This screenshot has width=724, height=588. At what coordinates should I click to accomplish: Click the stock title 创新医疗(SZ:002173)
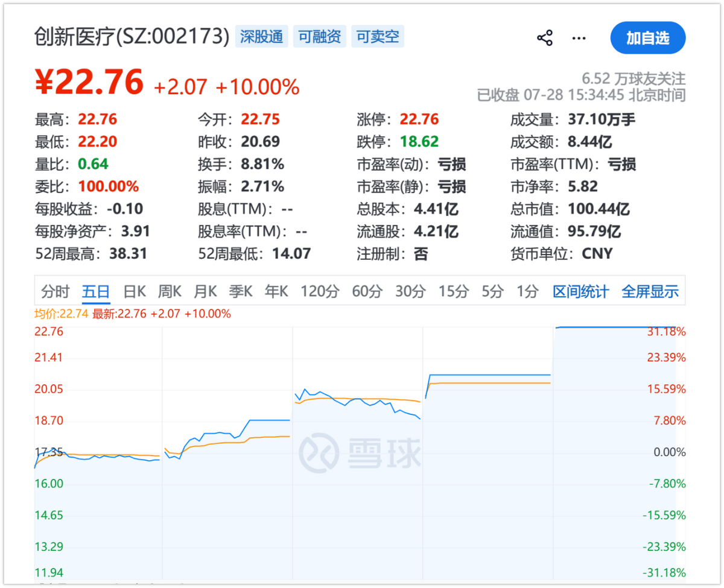point(132,37)
